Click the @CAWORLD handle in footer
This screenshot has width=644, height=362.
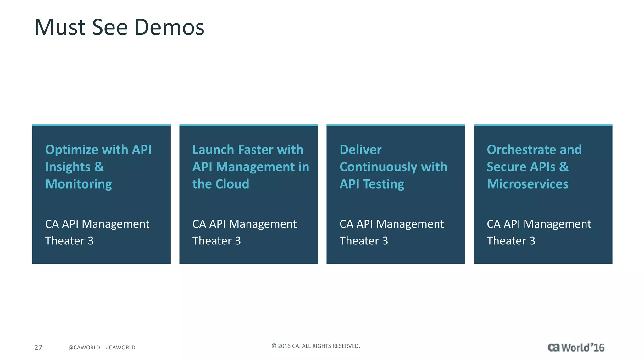coord(84,348)
